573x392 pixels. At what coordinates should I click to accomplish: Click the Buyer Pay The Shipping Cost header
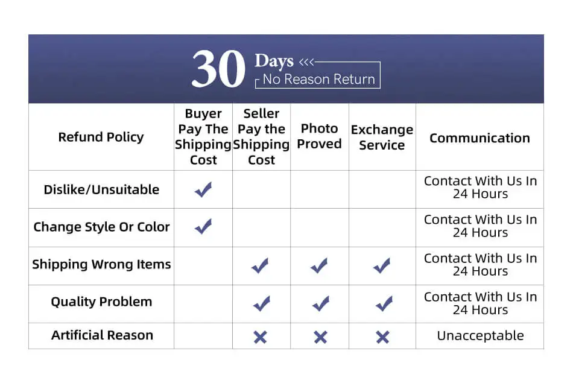pyautogui.click(x=203, y=137)
